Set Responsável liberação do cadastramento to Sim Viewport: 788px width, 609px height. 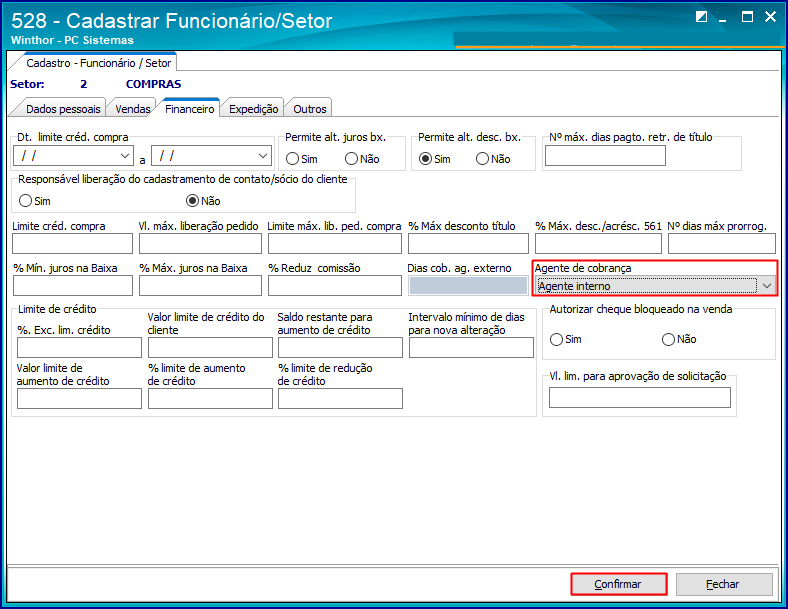(x=34, y=201)
